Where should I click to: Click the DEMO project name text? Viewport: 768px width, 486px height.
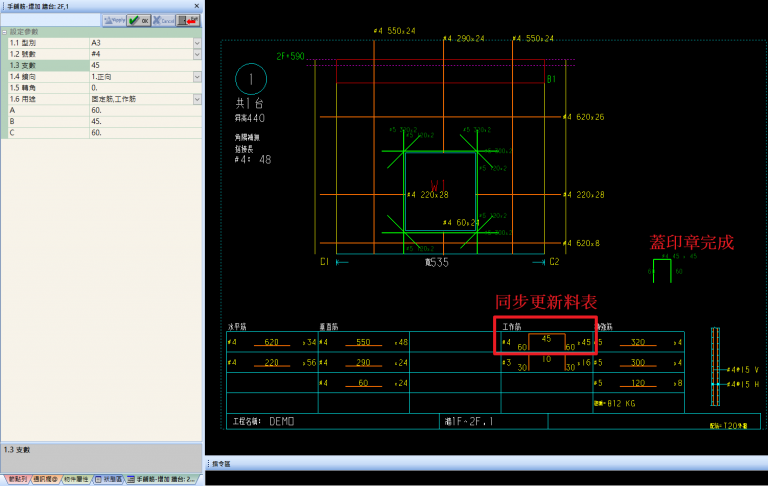pos(282,421)
